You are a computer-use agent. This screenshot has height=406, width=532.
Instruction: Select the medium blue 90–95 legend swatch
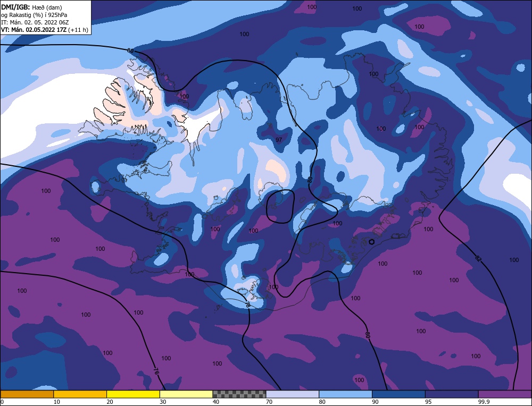(398, 394)
